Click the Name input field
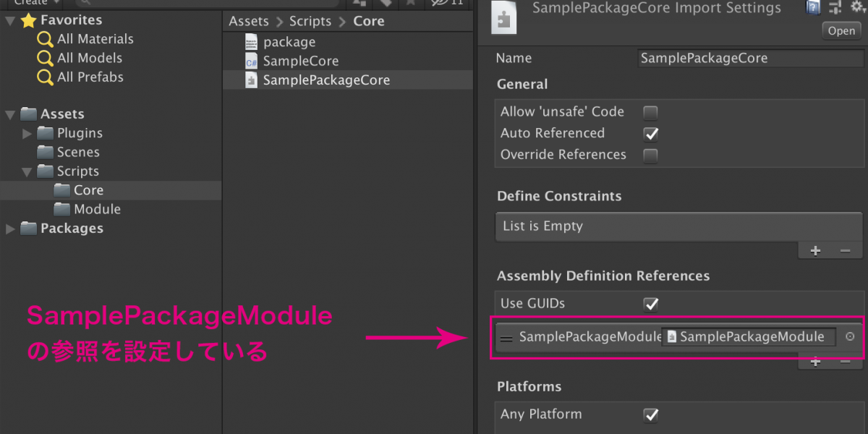 click(749, 59)
